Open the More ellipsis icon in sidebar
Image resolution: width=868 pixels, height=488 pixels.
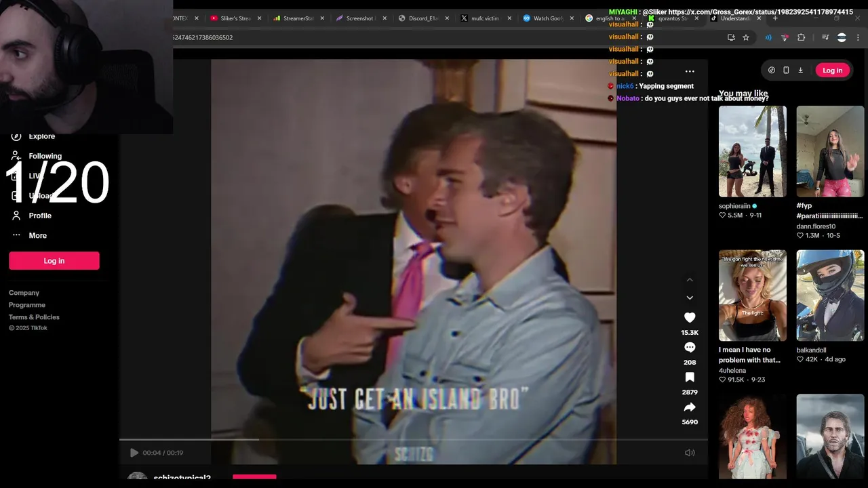(x=16, y=235)
